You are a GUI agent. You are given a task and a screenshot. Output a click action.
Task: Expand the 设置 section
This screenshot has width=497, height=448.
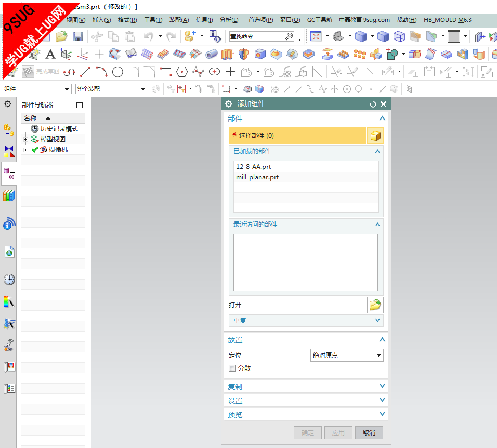[306, 401]
